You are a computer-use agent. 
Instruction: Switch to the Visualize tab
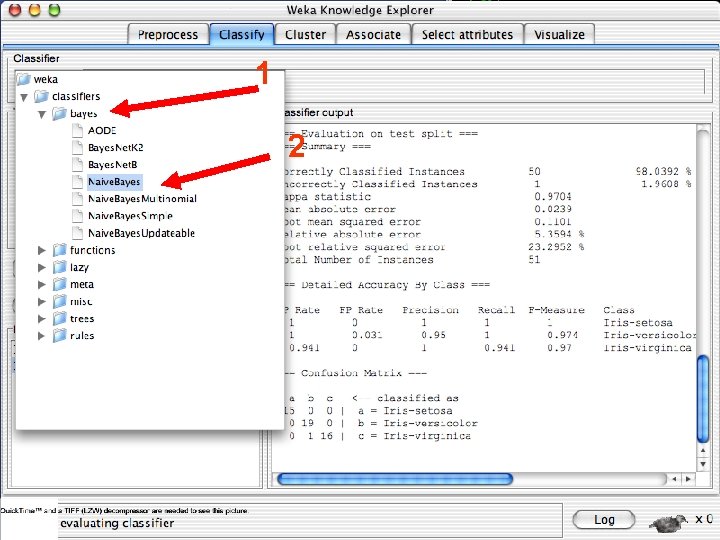pos(559,35)
